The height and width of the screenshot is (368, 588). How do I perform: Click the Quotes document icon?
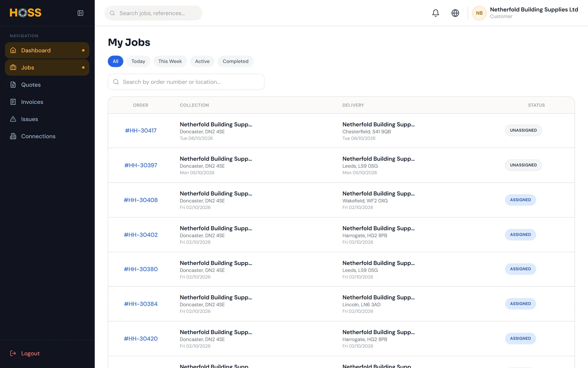[13, 85]
